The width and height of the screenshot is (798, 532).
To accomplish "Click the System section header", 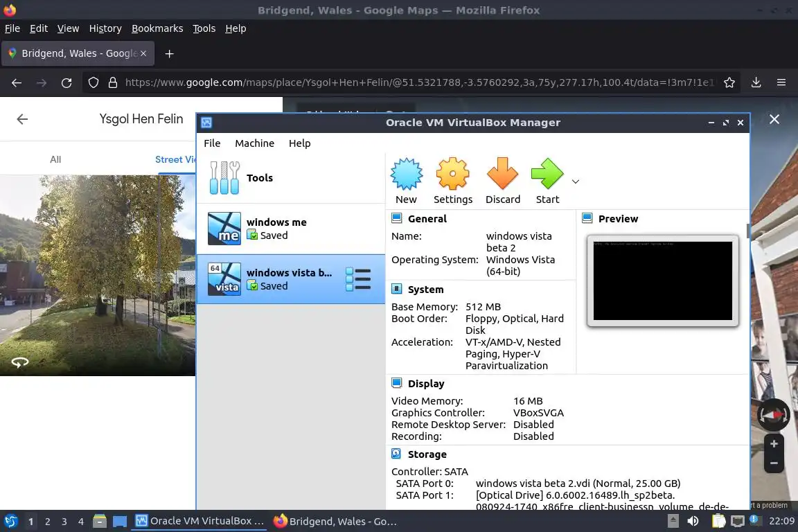I will click(425, 290).
